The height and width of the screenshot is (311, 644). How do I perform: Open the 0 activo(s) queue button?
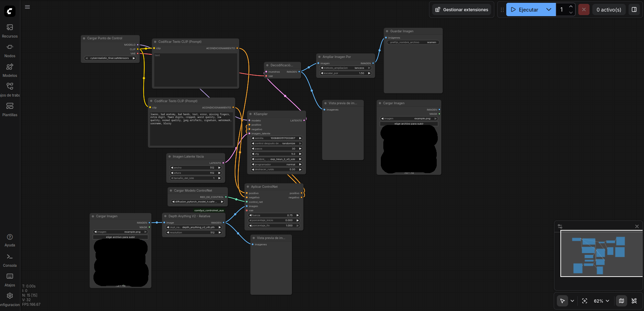point(609,9)
